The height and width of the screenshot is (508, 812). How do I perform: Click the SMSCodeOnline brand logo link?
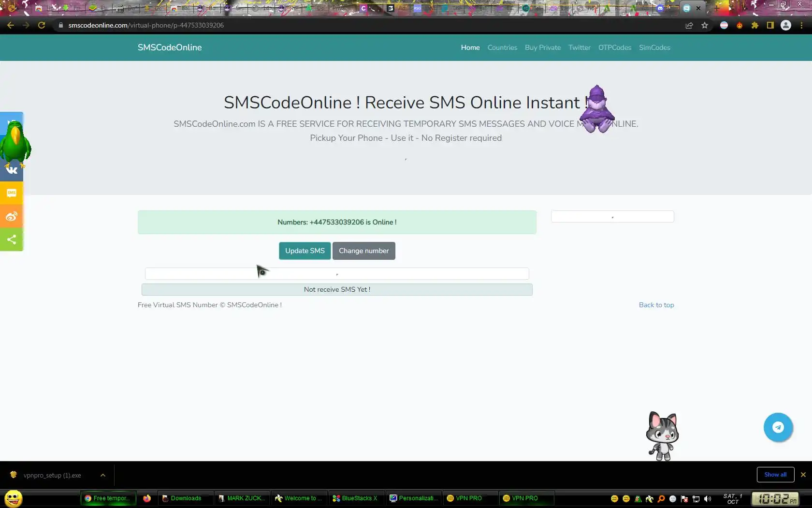[x=170, y=47]
